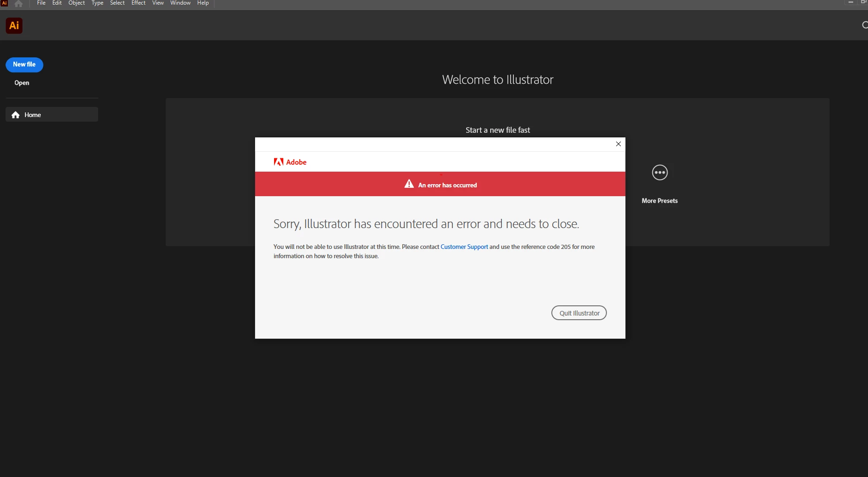Open the Window menu
The height and width of the screenshot is (477, 868).
point(181,3)
